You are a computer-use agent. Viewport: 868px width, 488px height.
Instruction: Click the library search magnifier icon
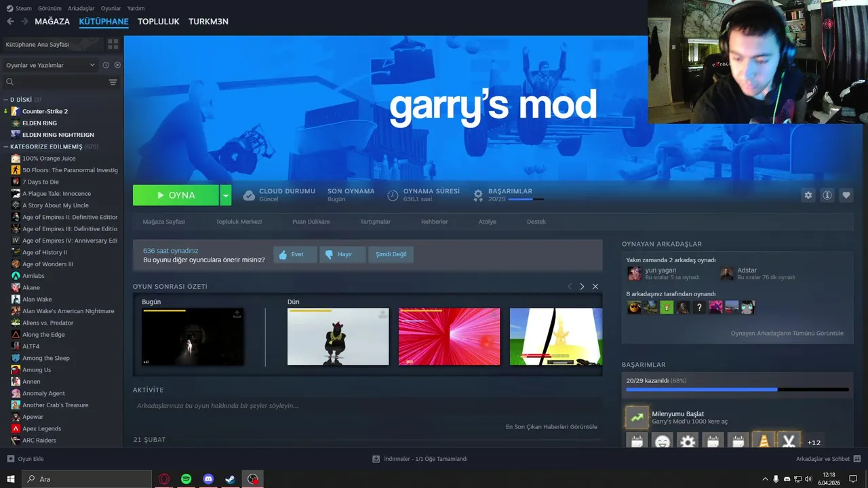coord(9,82)
